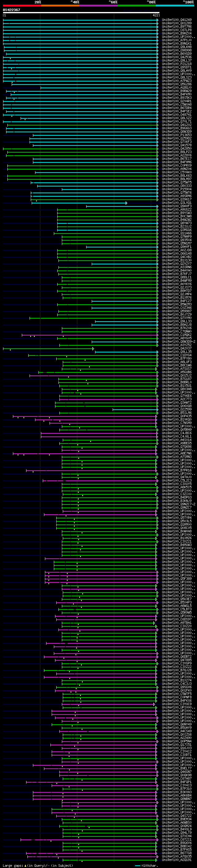Click the UniRef100_Q8LSZ2 label
The height and width of the screenshot is (868, 197).
pyautogui.click(x=177, y=118)
